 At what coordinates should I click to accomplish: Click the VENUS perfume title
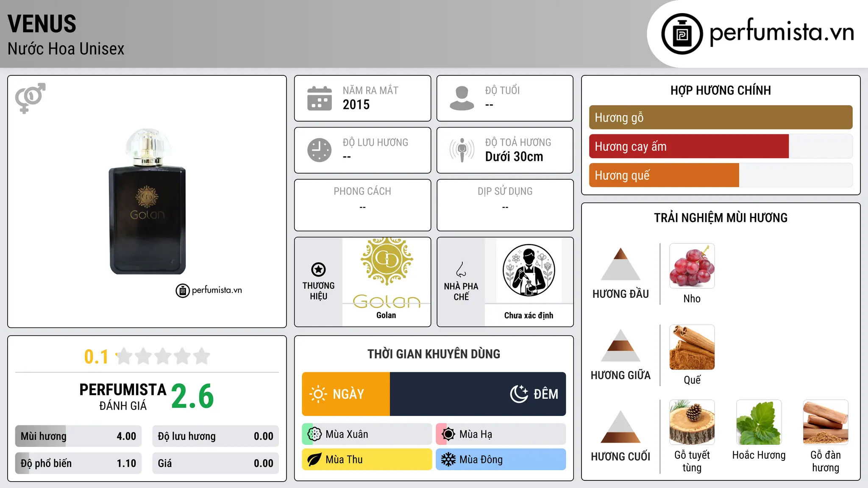click(x=42, y=24)
